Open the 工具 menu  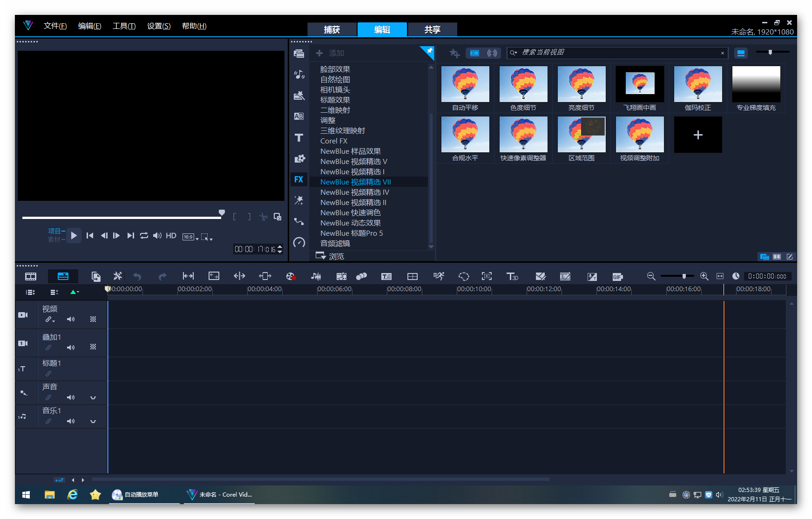(124, 26)
